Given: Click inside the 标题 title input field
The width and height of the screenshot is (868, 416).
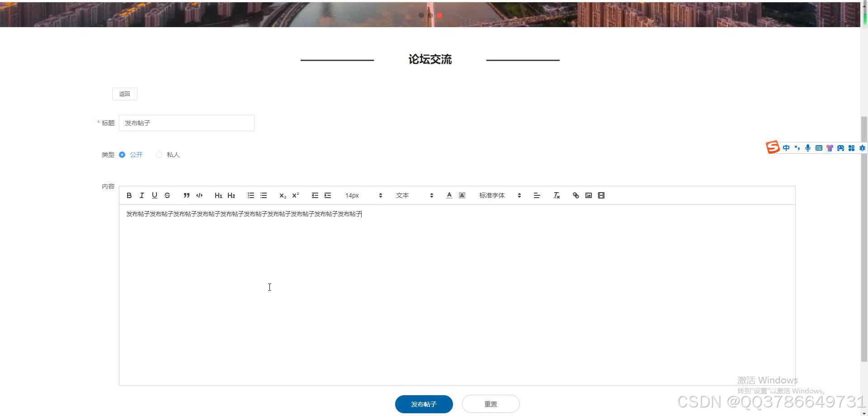Looking at the screenshot, I should click(186, 123).
